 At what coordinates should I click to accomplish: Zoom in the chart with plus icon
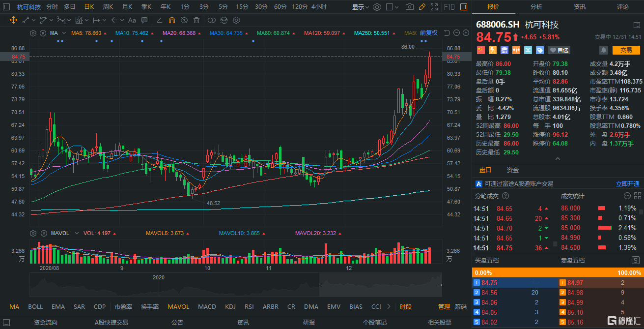pos(466,33)
